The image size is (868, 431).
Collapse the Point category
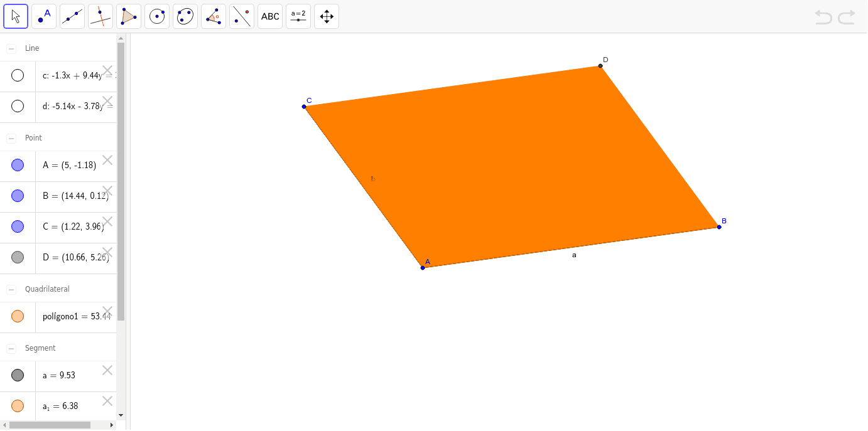tap(11, 138)
